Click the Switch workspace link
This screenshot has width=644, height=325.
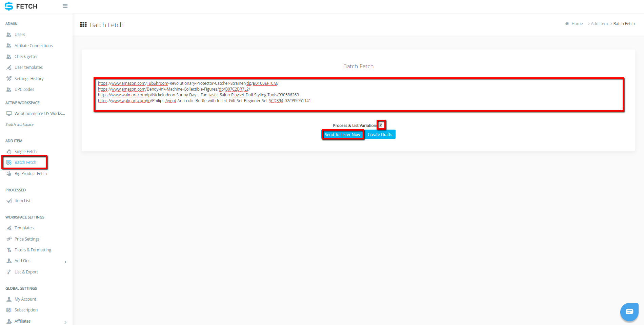click(x=20, y=125)
